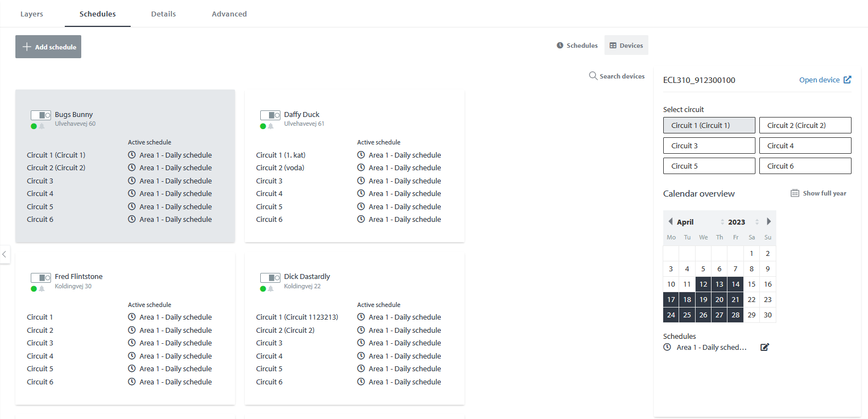Toggle the Daffy Duck device switch
The width and height of the screenshot is (868, 419).
[x=270, y=115]
